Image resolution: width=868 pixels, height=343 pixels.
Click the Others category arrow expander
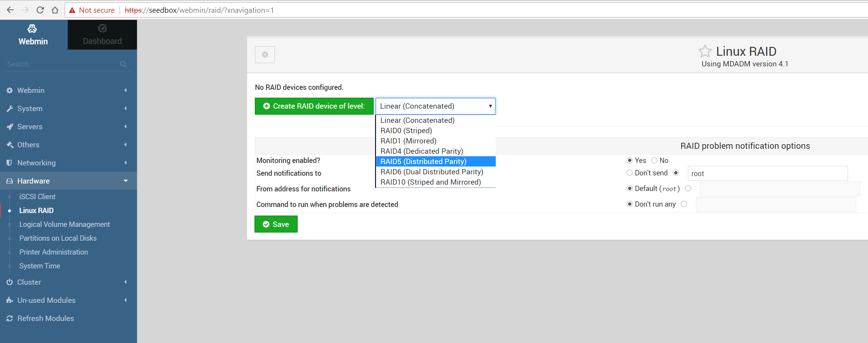[x=126, y=145]
